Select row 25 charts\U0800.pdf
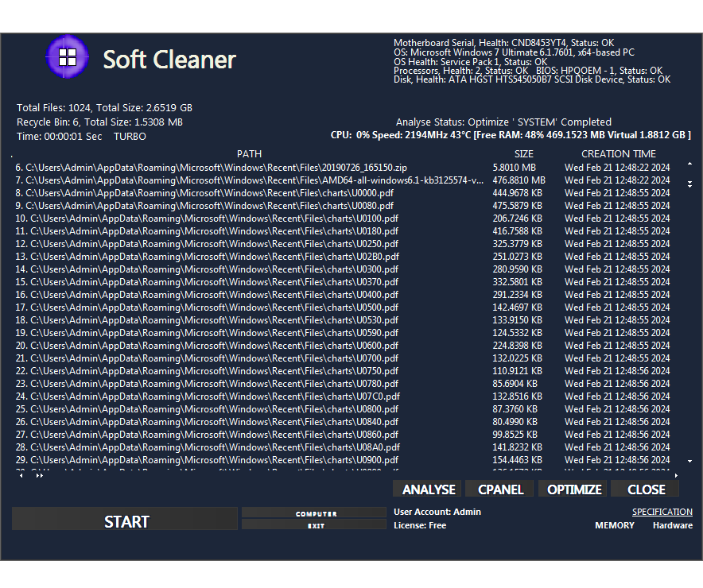 343,409
